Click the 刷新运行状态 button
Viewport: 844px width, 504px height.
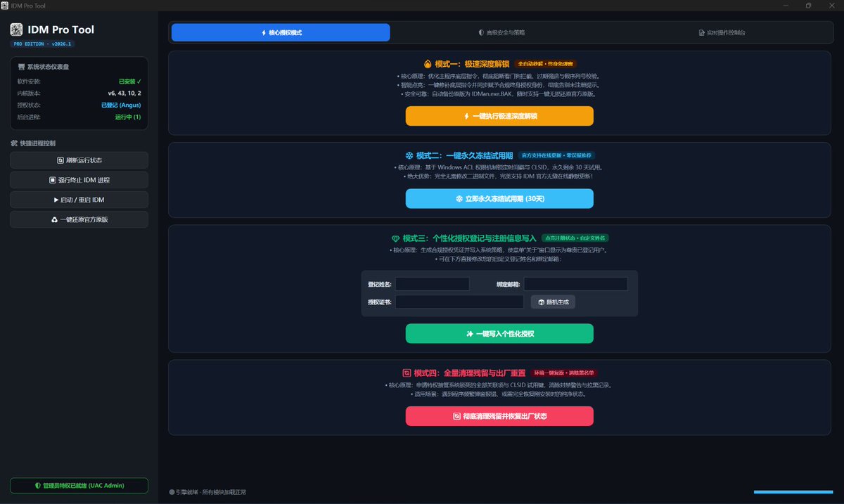click(79, 160)
